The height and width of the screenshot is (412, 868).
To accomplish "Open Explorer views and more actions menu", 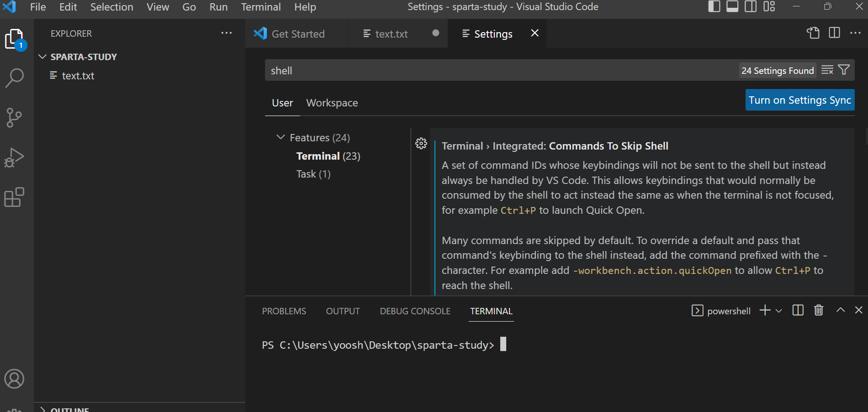I will click(227, 33).
